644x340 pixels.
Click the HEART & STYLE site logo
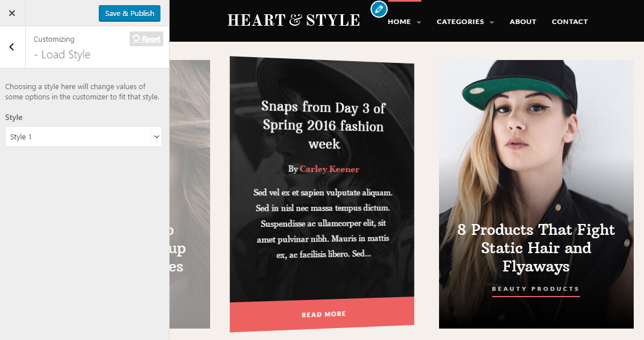click(x=293, y=20)
